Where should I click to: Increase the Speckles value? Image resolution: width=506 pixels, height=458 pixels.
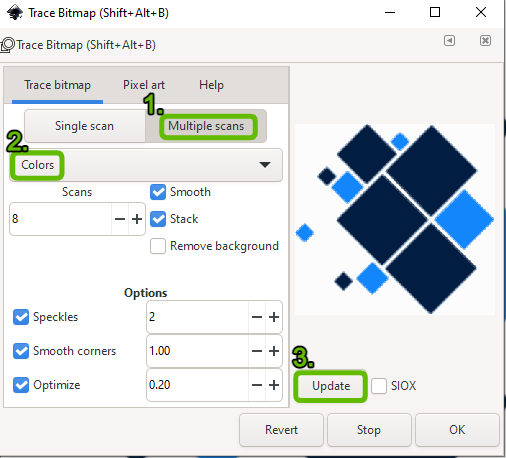click(x=274, y=317)
